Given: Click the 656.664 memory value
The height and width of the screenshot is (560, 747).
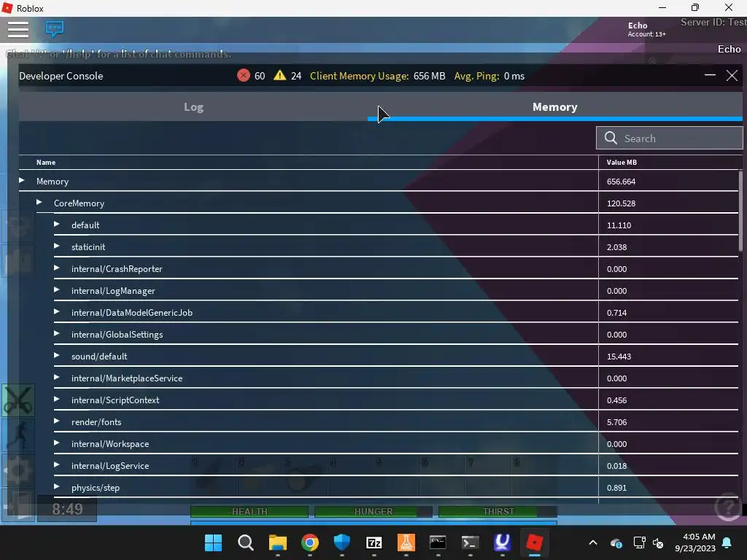Looking at the screenshot, I should 621,182.
